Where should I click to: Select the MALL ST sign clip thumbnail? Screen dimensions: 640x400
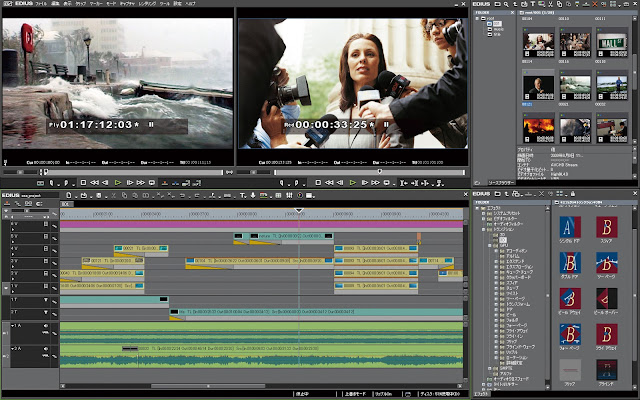tap(611, 42)
